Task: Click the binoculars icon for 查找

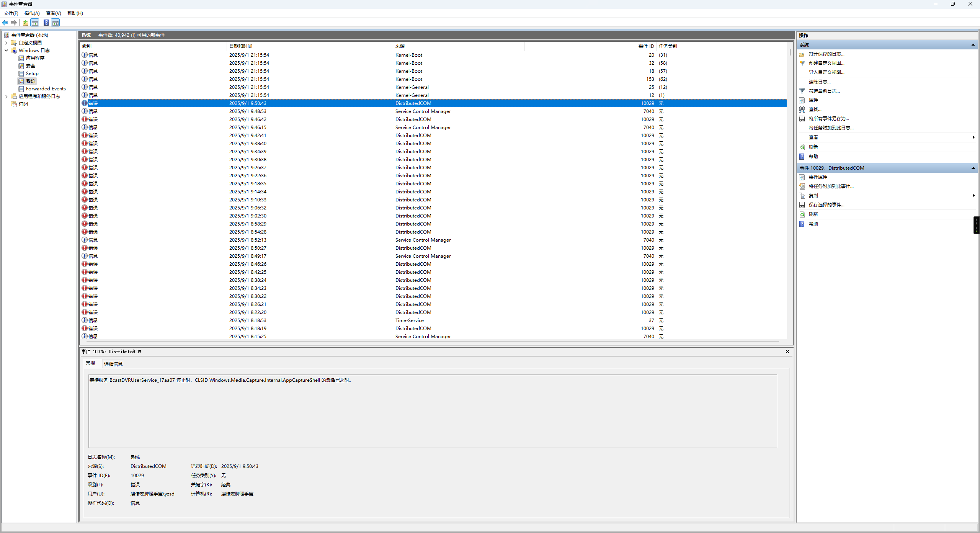Action: 802,110
